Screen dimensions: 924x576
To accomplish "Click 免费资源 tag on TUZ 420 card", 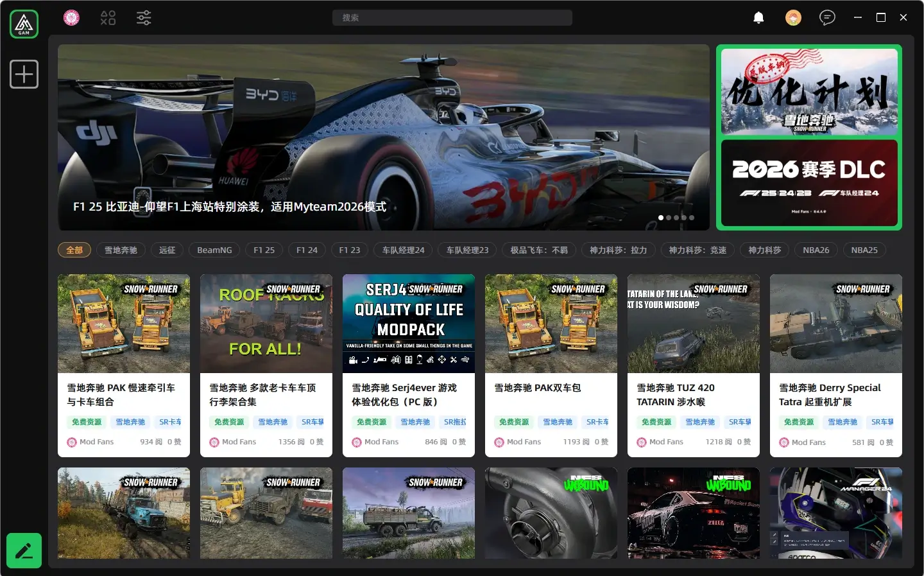I will [656, 422].
